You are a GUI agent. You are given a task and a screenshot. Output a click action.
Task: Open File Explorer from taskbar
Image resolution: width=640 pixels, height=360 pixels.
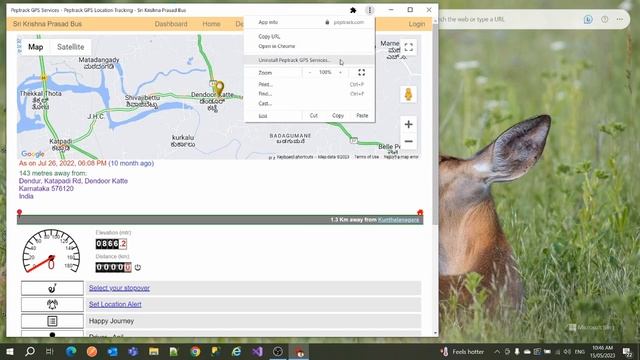(153, 351)
